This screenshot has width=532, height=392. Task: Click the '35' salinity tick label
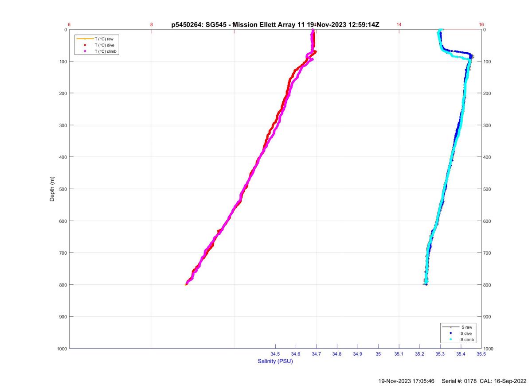pyautogui.click(x=378, y=354)
